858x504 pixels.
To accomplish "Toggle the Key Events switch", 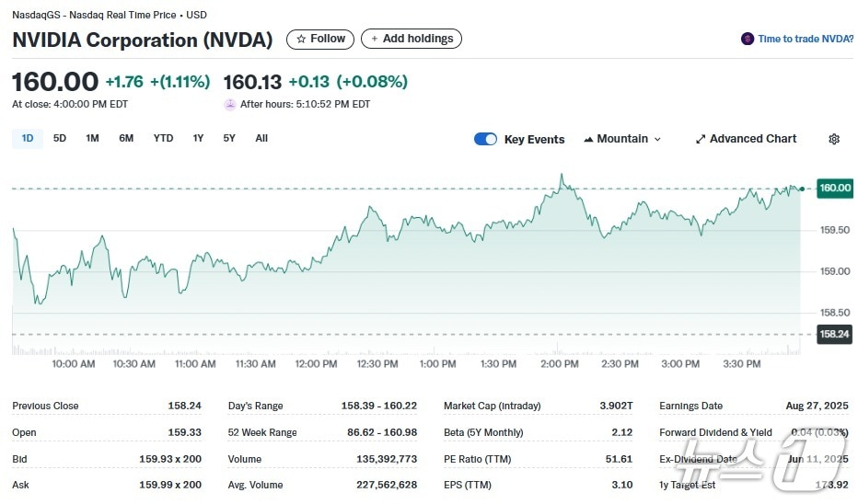I will pos(485,139).
